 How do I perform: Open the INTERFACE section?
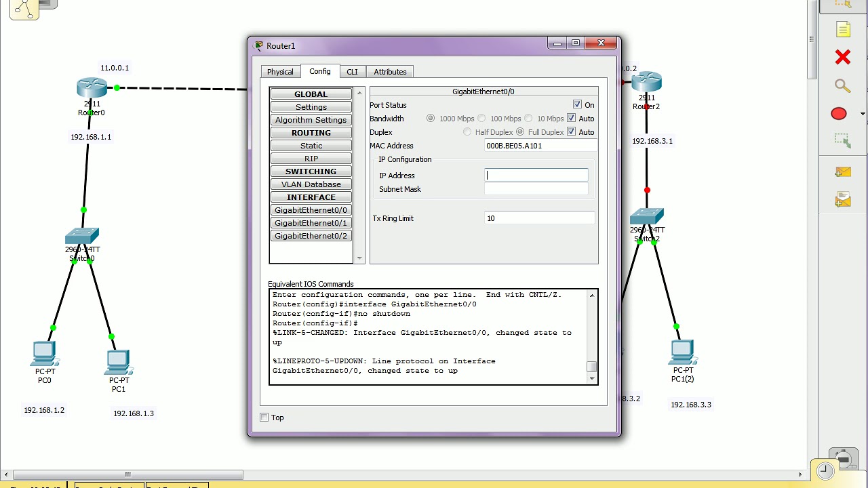311,197
